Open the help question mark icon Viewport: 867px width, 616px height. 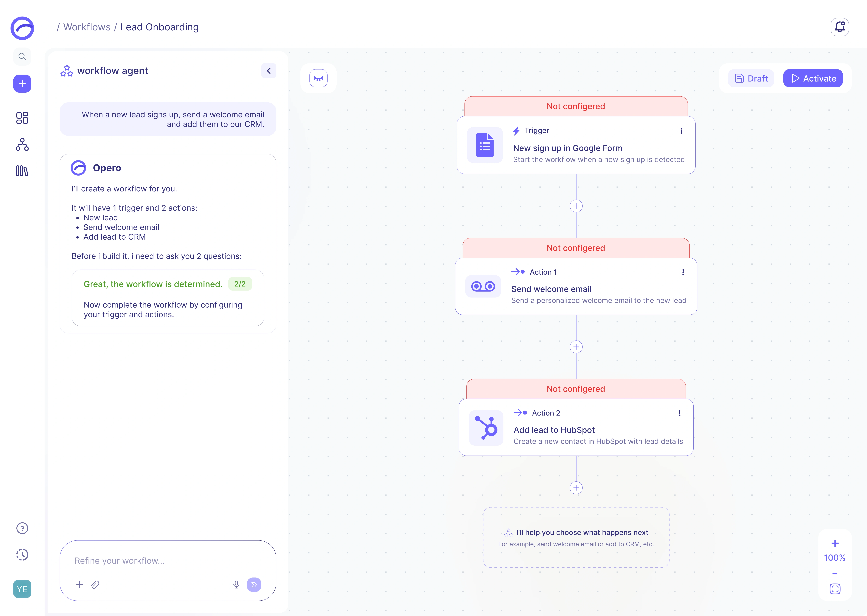(22, 528)
